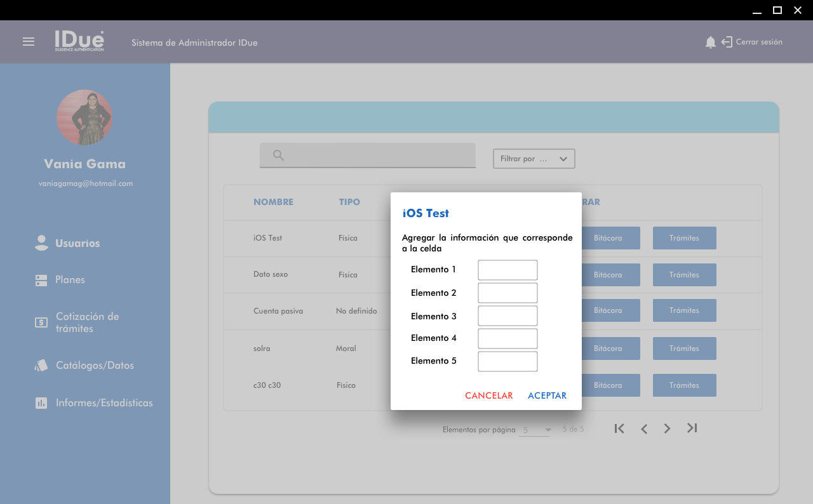Screen dimensions: 813x504
Task: Click the search magnifier icon
Action: click(x=278, y=156)
